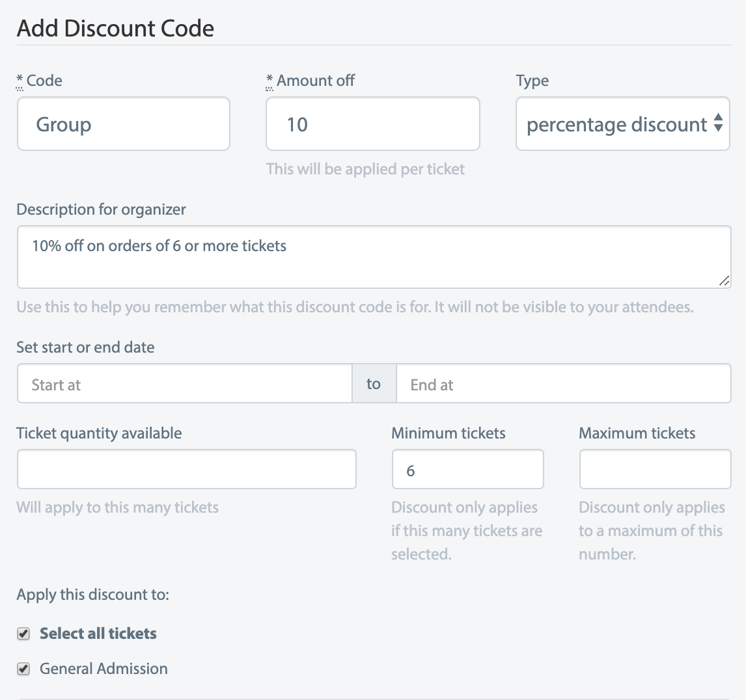Screen dimensions: 746x700
Task: Click the End at date field
Action: [x=563, y=384]
